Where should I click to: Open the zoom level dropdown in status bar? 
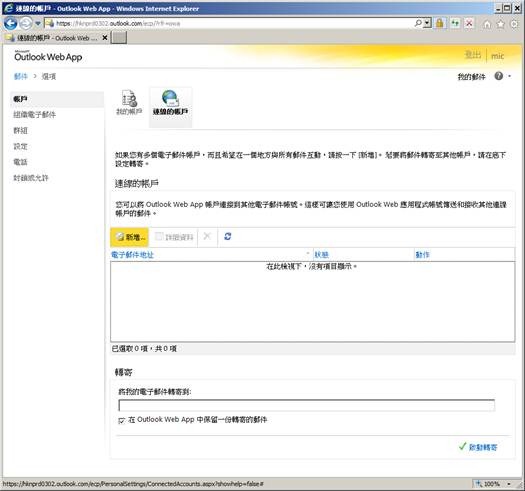click(509, 484)
